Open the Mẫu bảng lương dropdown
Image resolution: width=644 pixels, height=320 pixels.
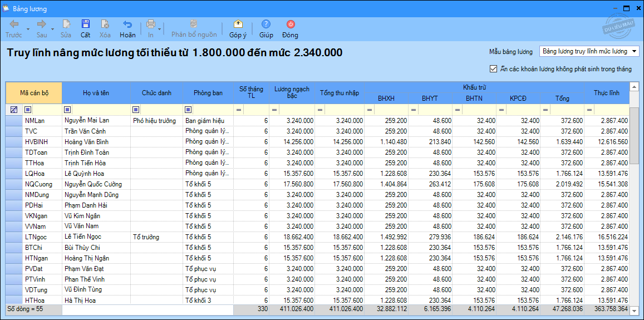635,51
